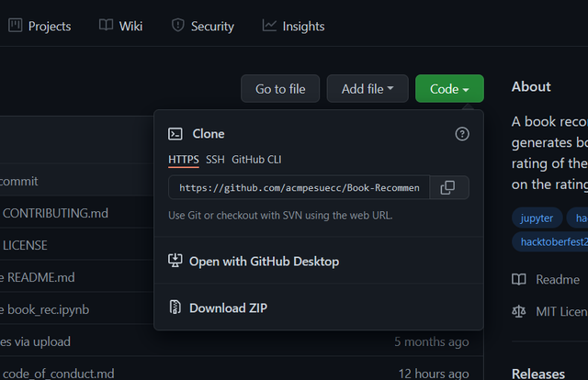Open the Projects tab

click(x=40, y=27)
